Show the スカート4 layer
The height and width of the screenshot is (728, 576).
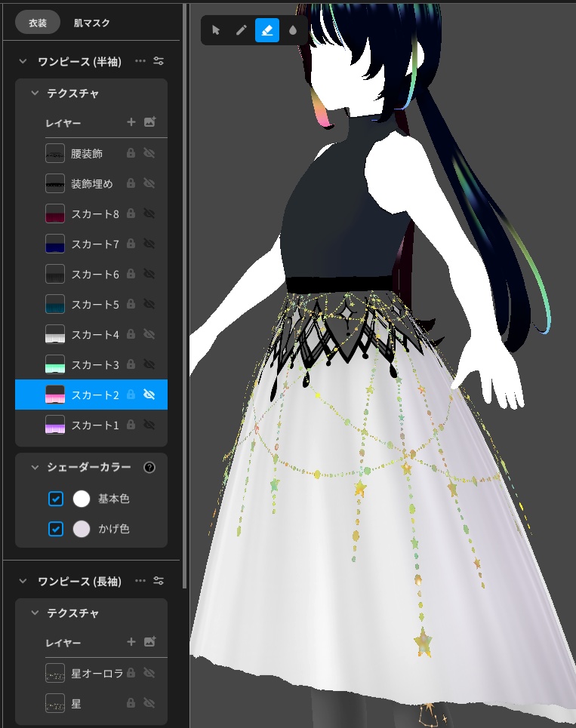[x=149, y=334]
